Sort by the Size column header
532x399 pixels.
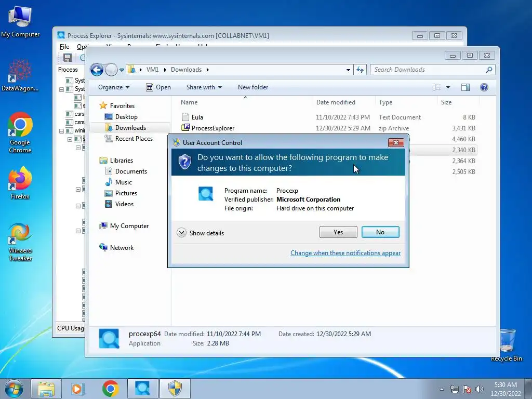458,102
